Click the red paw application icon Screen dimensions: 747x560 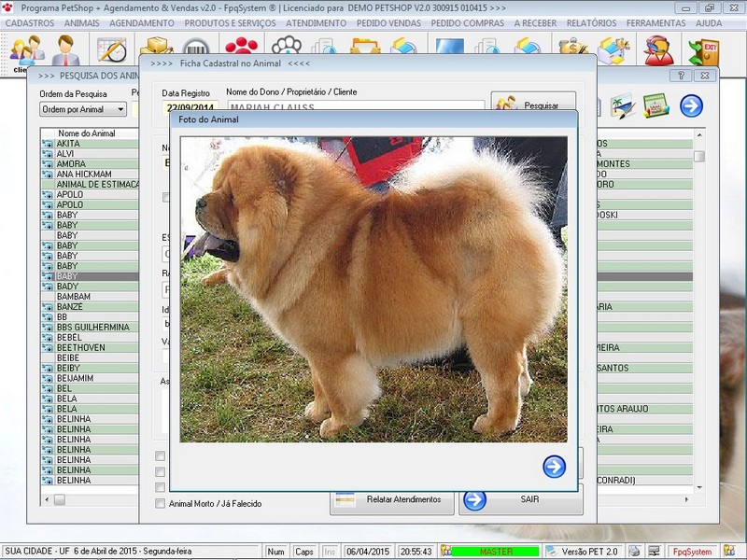tap(7, 7)
